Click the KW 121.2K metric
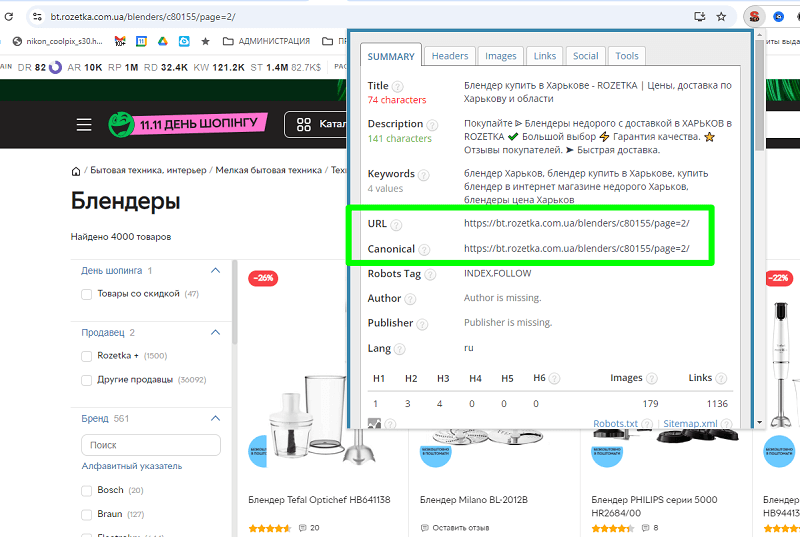800x537 pixels. (x=219, y=67)
